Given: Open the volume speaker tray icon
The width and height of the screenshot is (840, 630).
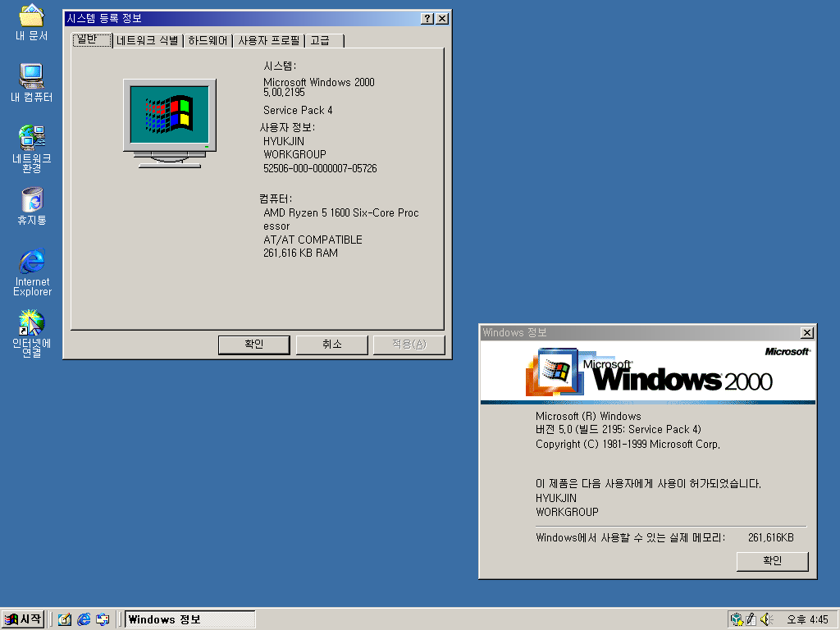Looking at the screenshot, I should [766, 619].
